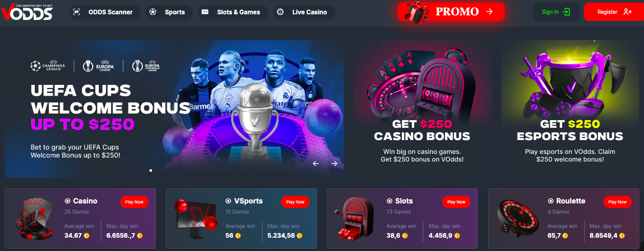This screenshot has height=251, width=644.
Task: Advance banner with right arrow
Action: (x=334, y=164)
